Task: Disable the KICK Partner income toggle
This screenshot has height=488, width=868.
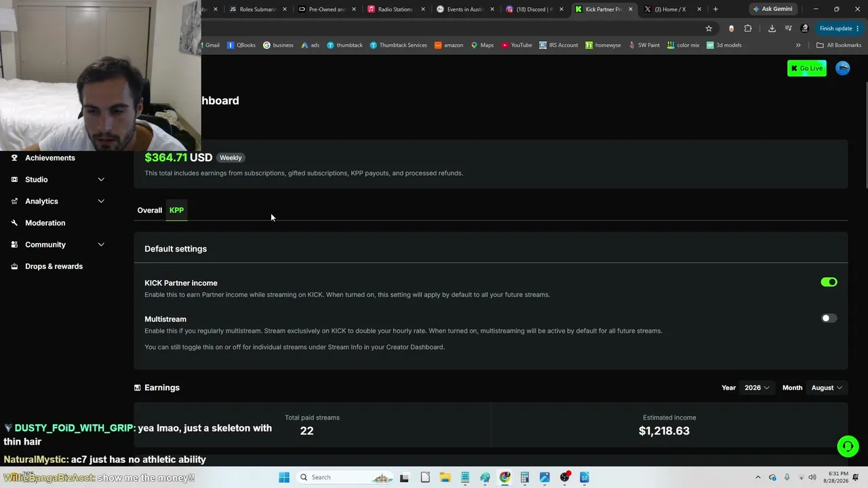Action: click(x=829, y=282)
